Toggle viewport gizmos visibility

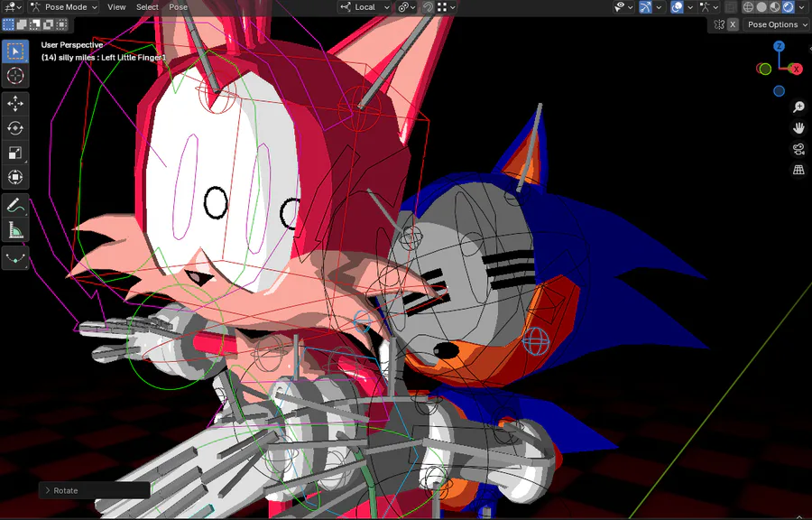tap(645, 6)
